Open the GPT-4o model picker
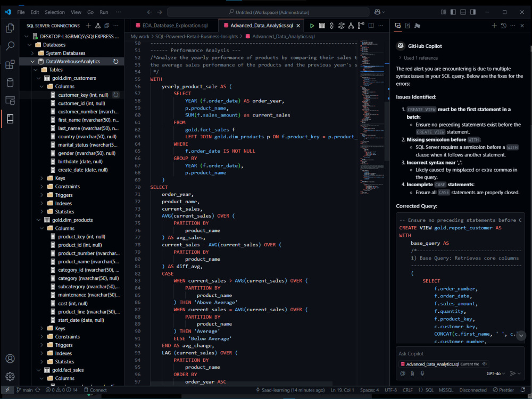 click(495, 373)
